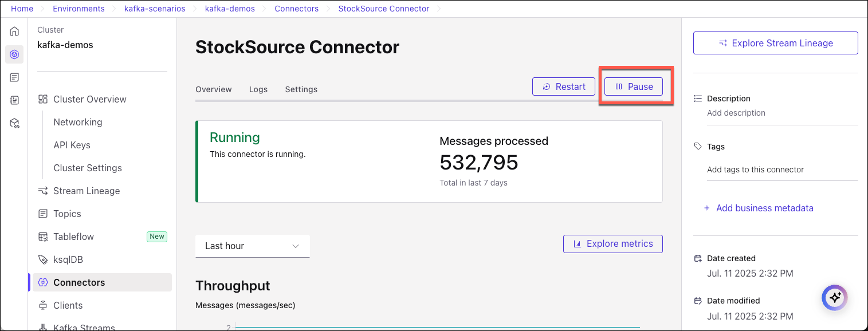Open the Environments icon in left rail

click(x=14, y=54)
